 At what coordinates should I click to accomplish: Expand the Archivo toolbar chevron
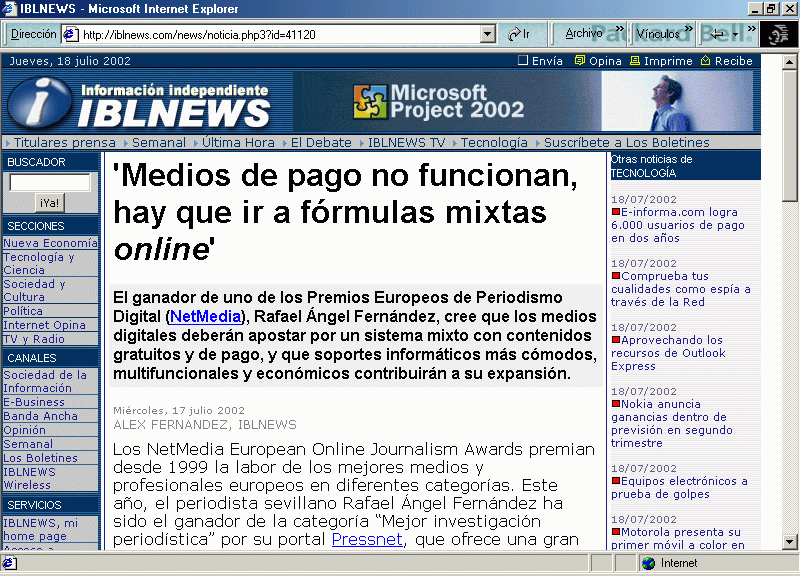[619, 29]
